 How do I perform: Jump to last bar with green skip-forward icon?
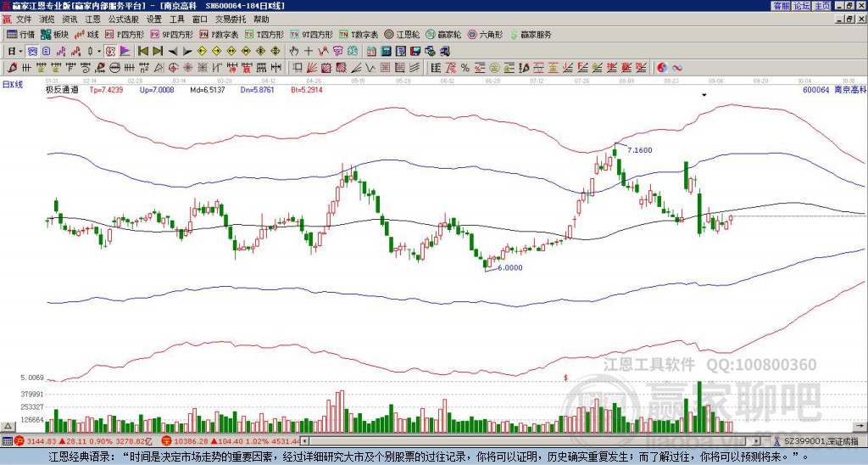pyautogui.click(x=158, y=52)
